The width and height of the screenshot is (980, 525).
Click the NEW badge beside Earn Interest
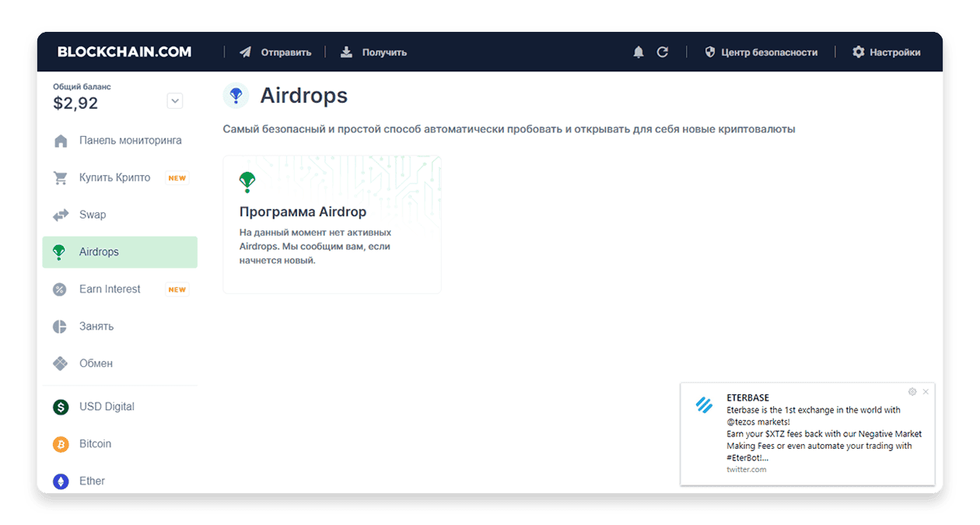[x=177, y=289]
